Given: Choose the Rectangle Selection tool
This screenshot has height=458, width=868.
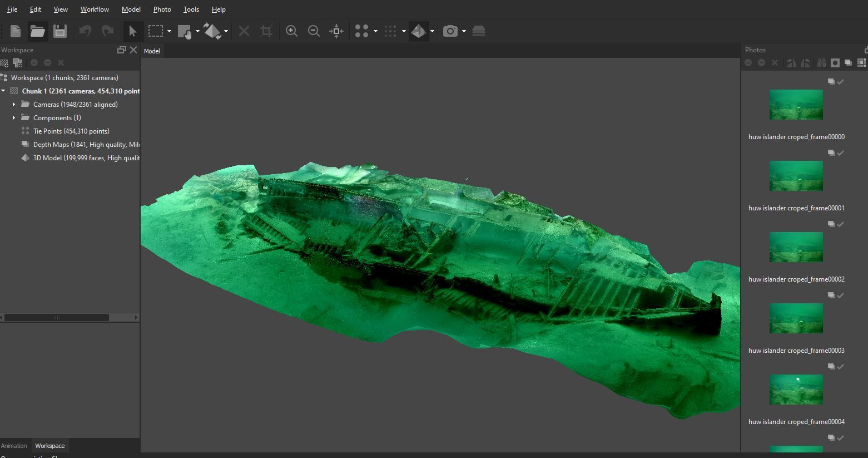Looking at the screenshot, I should point(156,31).
